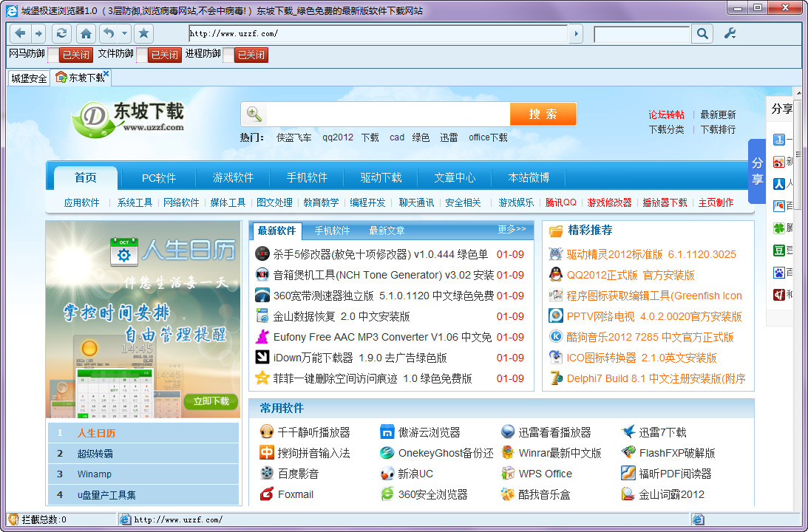The height and width of the screenshot is (532, 808).
Task: Click the 更多>> link
Action: tap(512, 229)
